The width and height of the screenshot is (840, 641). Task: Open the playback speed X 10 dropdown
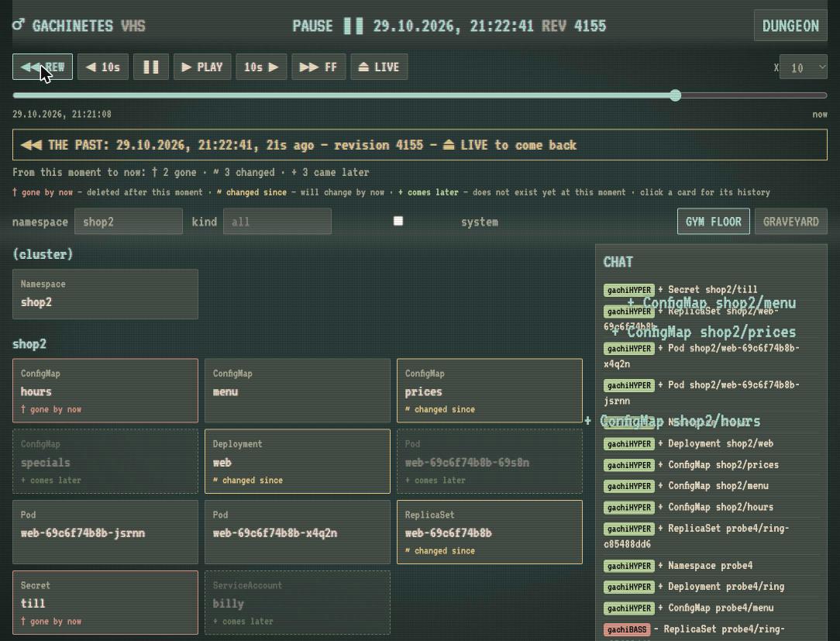pyautogui.click(x=803, y=67)
